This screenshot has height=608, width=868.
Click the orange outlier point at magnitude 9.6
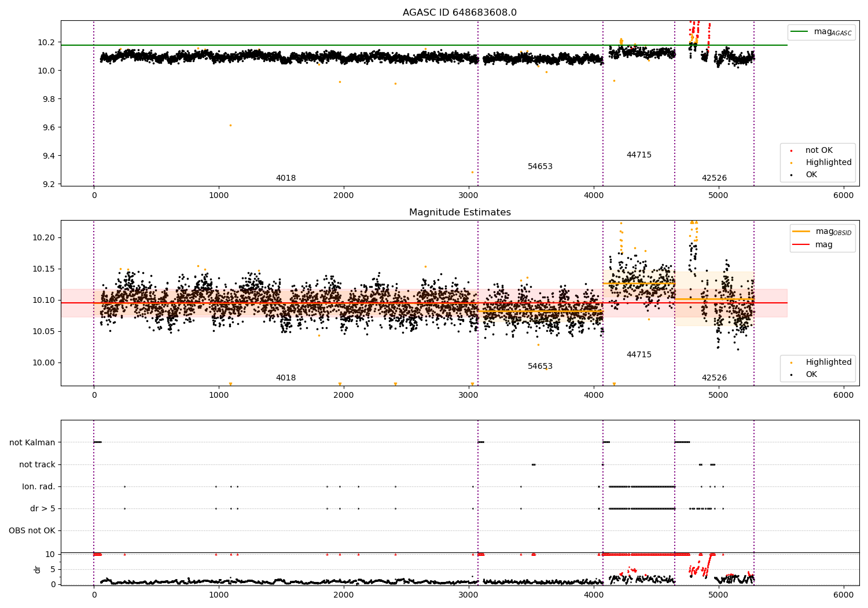[230, 126]
